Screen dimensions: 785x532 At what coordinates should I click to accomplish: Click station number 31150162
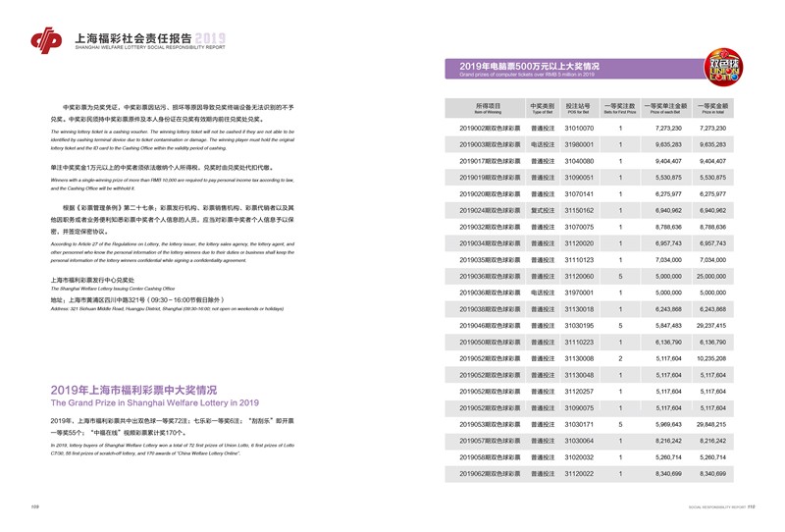[x=579, y=211]
